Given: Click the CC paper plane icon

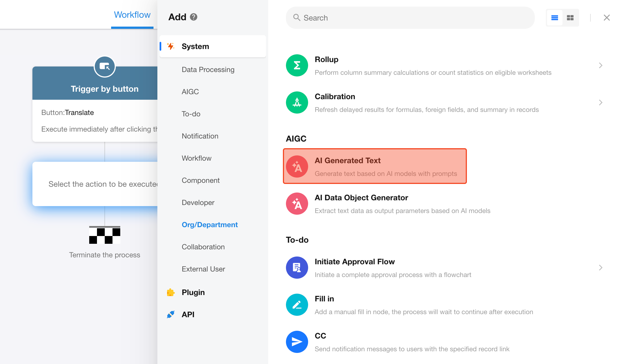Looking at the screenshot, I should 297,342.
